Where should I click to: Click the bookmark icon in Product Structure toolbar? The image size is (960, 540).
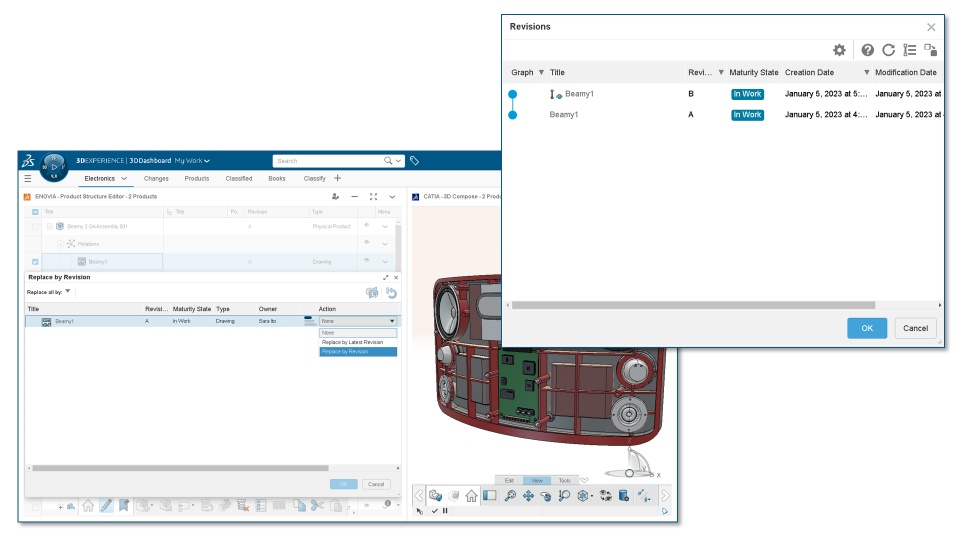[x=124, y=506]
